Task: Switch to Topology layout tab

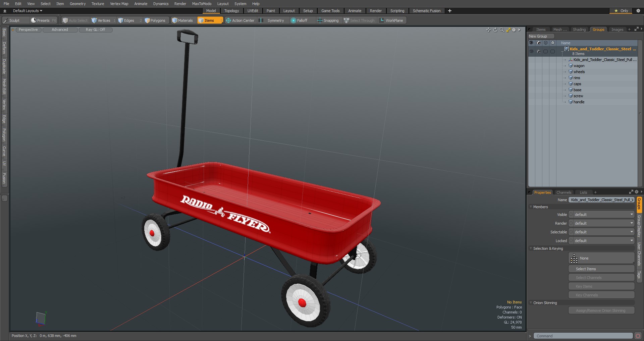Action: [x=231, y=11]
